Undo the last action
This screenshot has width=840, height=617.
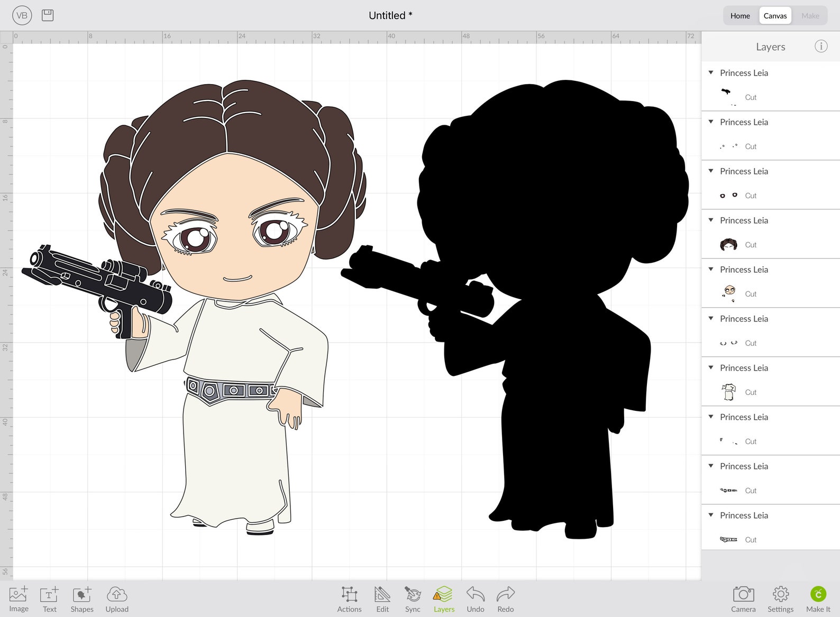tap(476, 599)
